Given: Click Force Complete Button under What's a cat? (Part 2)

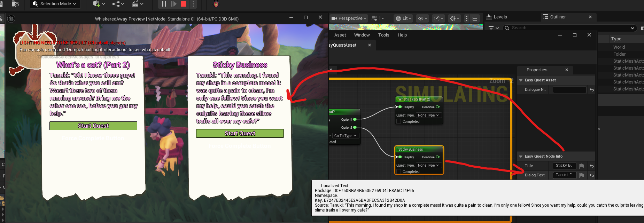Looking at the screenshot, I should [x=93, y=138].
